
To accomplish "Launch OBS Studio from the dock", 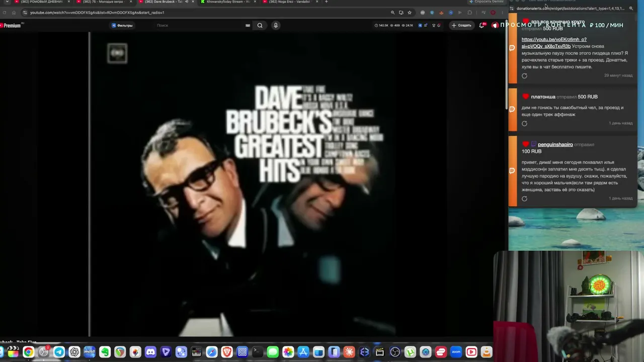I will pyautogui.click(x=395, y=352).
